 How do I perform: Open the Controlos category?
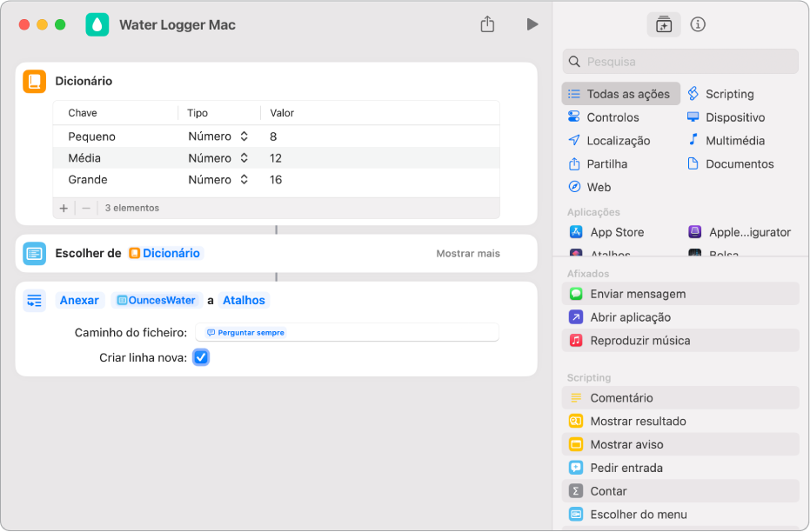pyautogui.click(x=604, y=117)
